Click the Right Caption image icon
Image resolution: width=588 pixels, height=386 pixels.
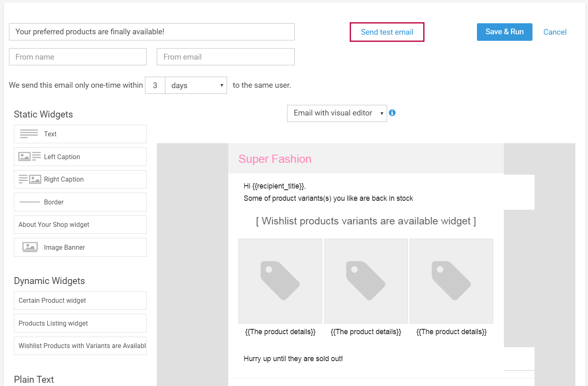[x=30, y=179]
